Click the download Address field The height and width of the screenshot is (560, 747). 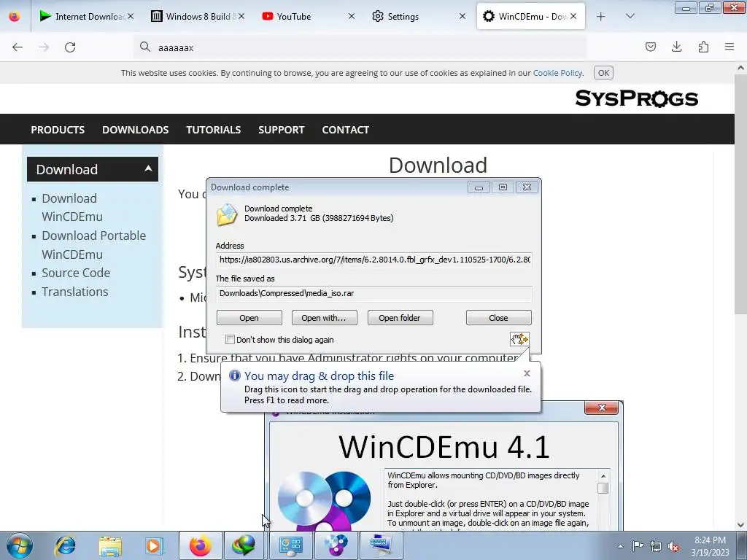(374, 260)
